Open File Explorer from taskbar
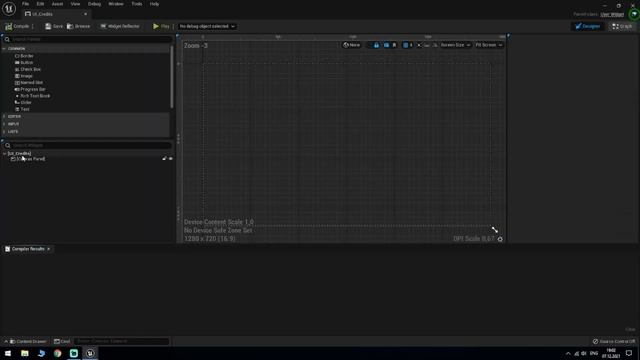The height and width of the screenshot is (360, 640). pos(25,353)
